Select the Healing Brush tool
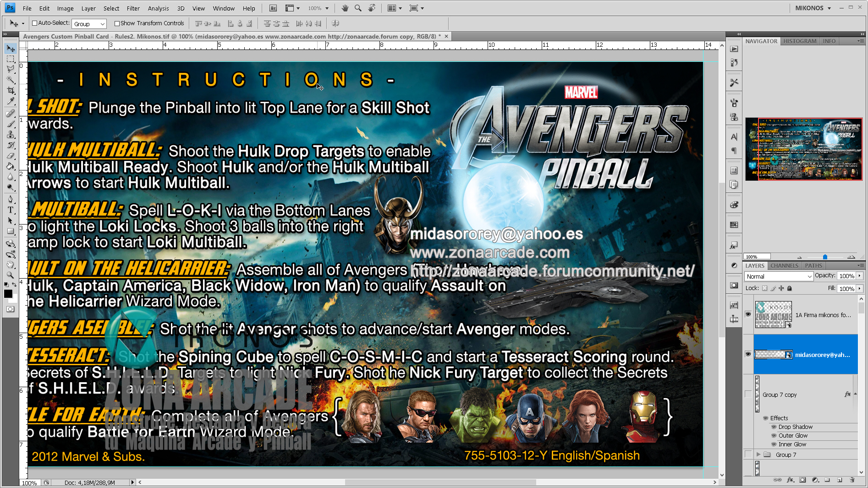The height and width of the screenshot is (488, 868). tap(11, 113)
